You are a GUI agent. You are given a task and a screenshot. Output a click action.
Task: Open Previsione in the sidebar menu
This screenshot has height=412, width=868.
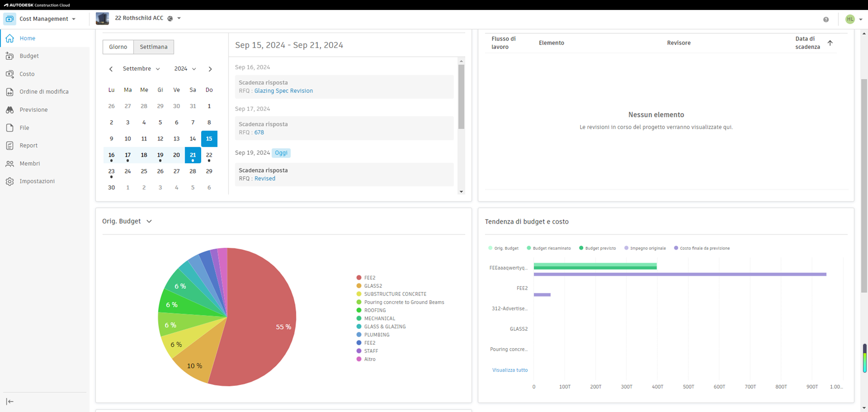(x=34, y=110)
